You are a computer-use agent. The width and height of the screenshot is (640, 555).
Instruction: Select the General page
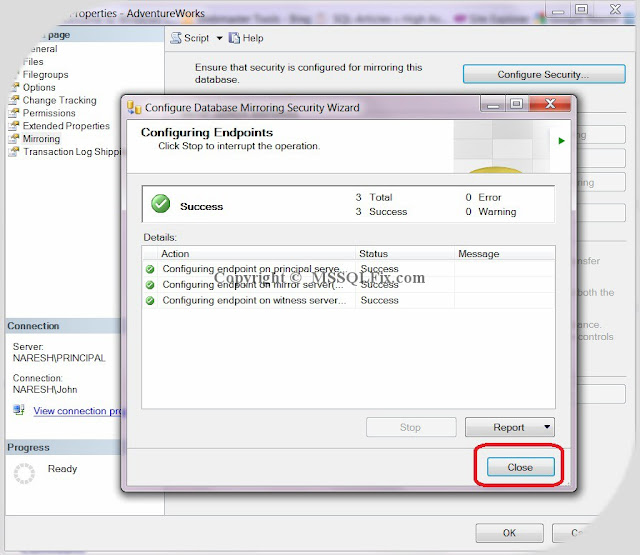[43, 49]
